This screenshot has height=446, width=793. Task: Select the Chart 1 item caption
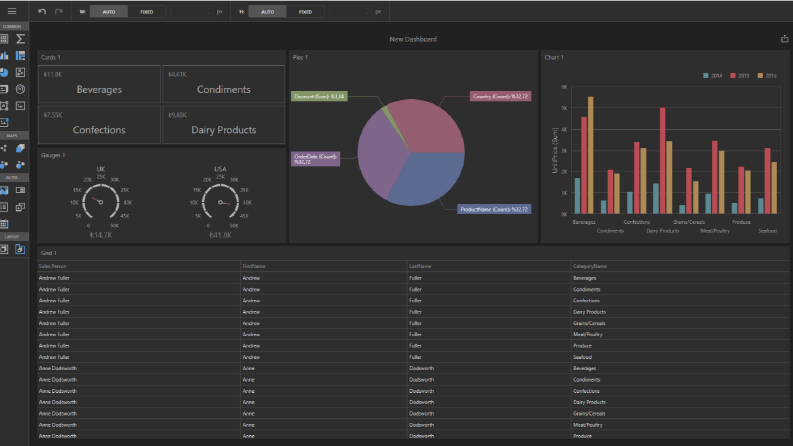point(554,57)
